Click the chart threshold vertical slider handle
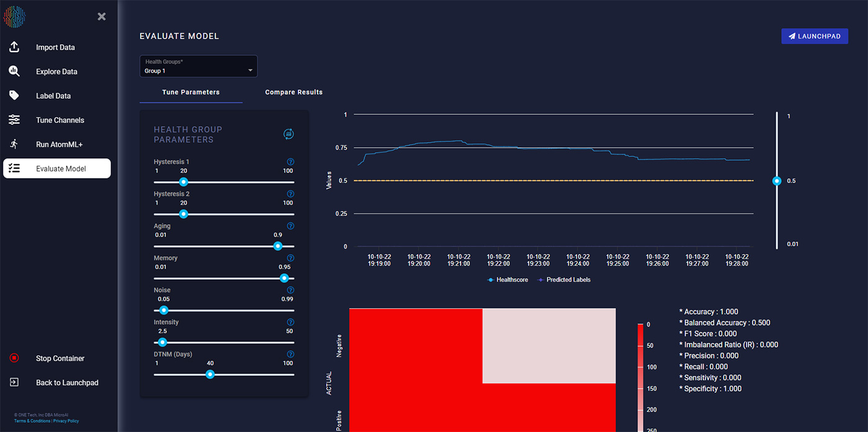This screenshot has height=432, width=868. (x=777, y=181)
